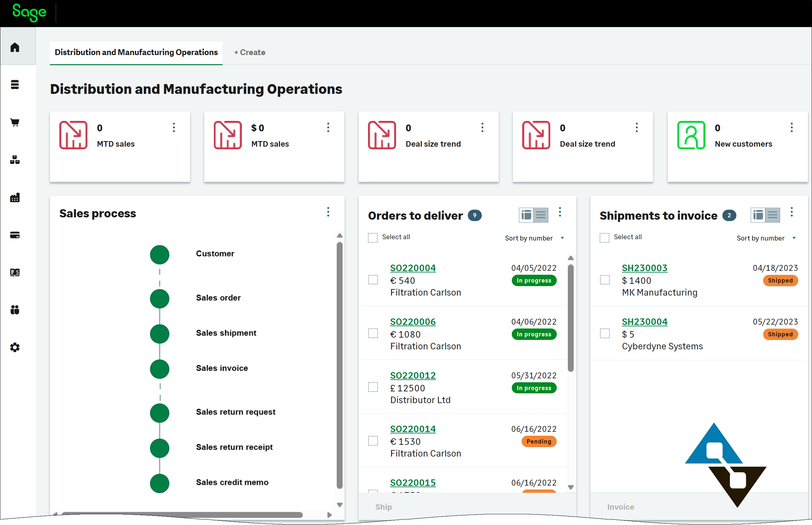812x525 pixels.
Task: Switch Shipments to invoice to list view
Action: (773, 215)
